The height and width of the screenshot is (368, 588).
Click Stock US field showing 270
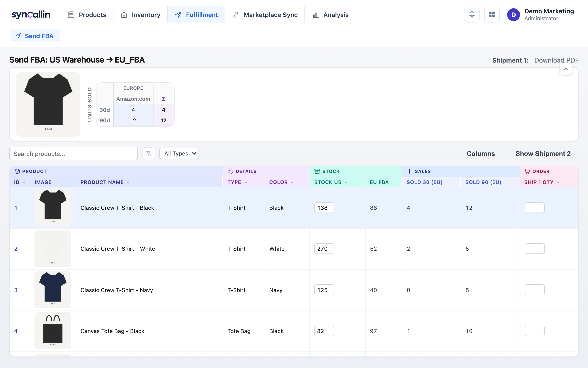point(324,248)
